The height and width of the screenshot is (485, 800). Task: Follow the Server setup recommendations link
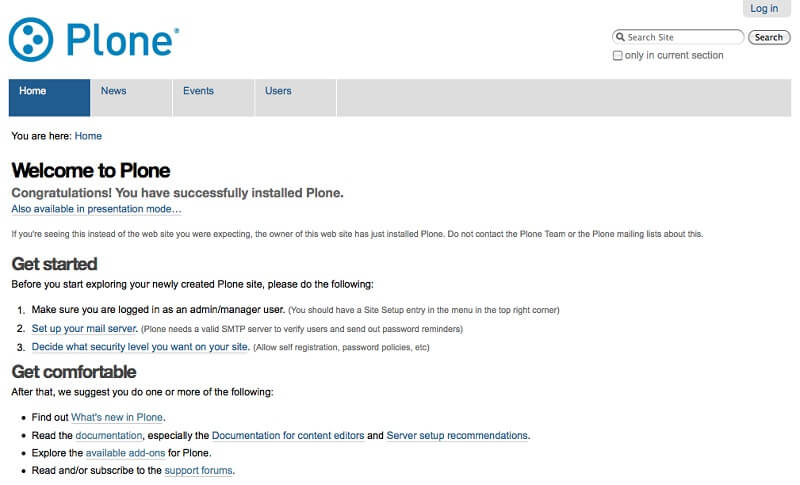457,436
